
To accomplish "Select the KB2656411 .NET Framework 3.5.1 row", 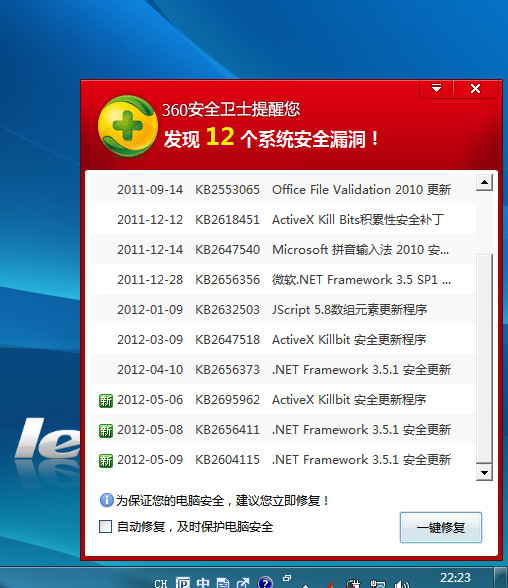I will [282, 429].
